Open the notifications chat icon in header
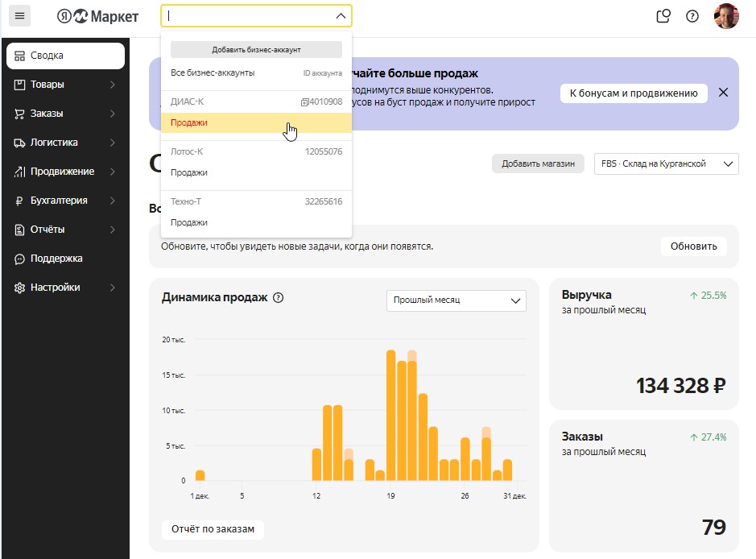This screenshot has height=559, width=756. [663, 16]
